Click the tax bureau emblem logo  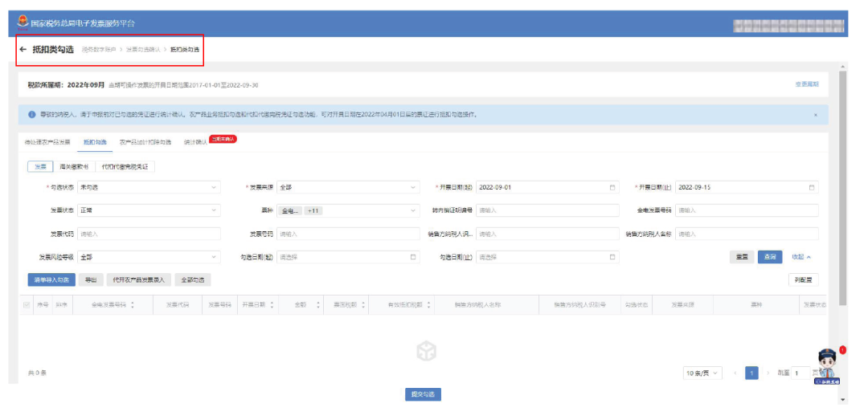[x=23, y=22]
